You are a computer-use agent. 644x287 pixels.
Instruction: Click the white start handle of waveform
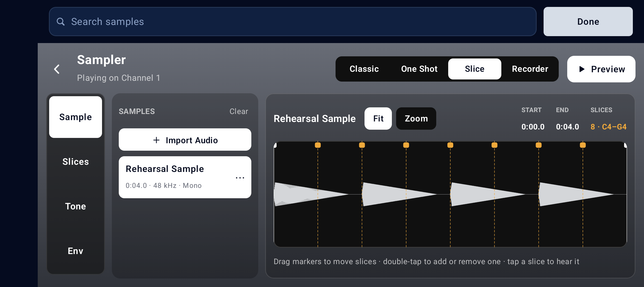[275, 145]
